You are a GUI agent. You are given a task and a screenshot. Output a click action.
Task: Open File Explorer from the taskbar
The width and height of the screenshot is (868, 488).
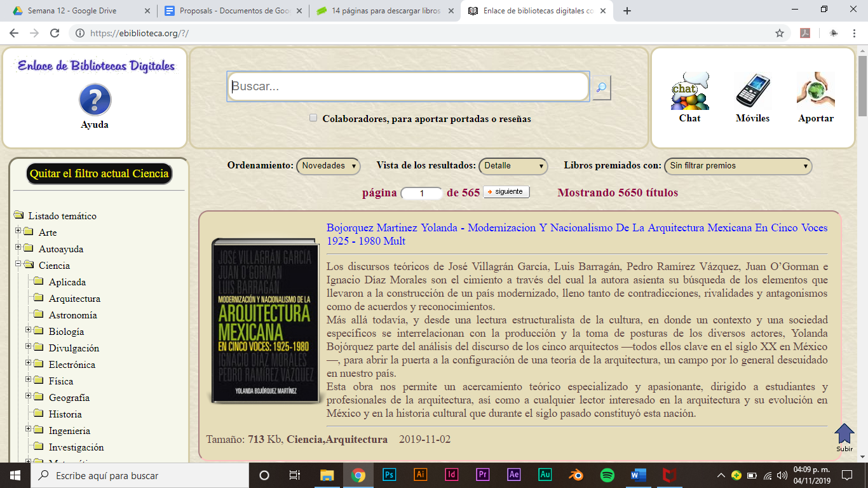(x=327, y=475)
